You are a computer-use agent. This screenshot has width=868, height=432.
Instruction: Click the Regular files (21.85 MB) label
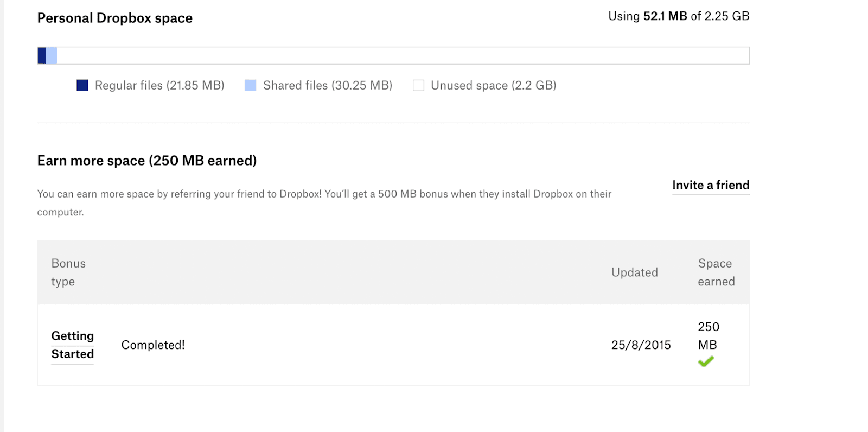coord(159,85)
